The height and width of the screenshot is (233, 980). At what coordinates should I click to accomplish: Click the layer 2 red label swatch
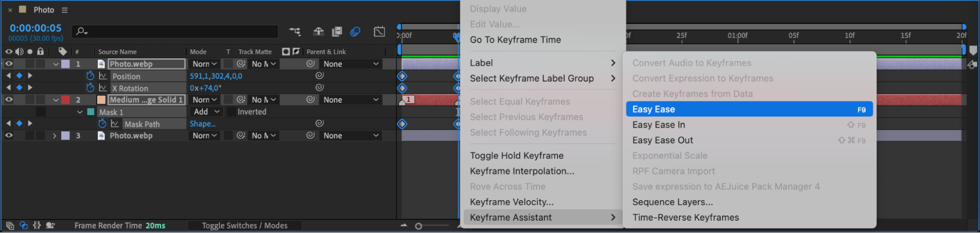[x=65, y=100]
